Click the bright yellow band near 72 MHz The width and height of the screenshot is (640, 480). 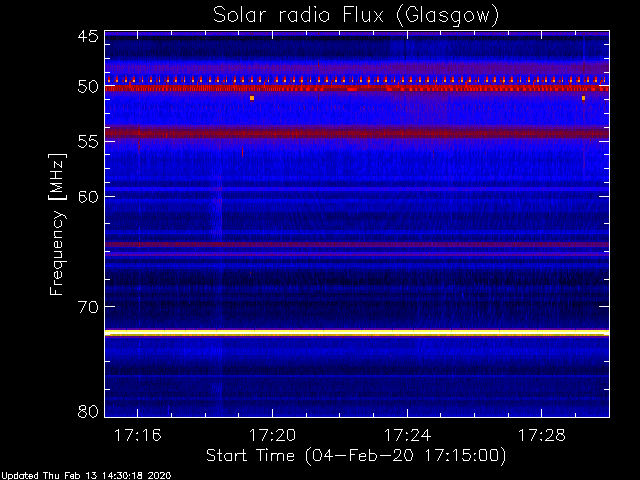point(357,333)
